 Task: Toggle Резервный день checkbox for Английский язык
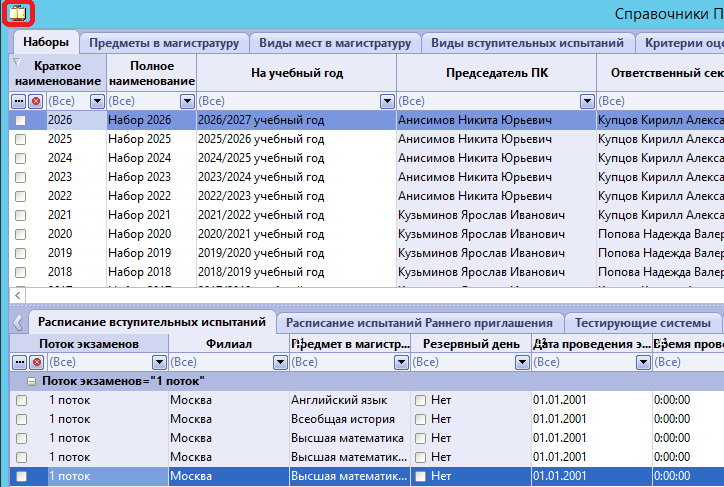click(420, 401)
